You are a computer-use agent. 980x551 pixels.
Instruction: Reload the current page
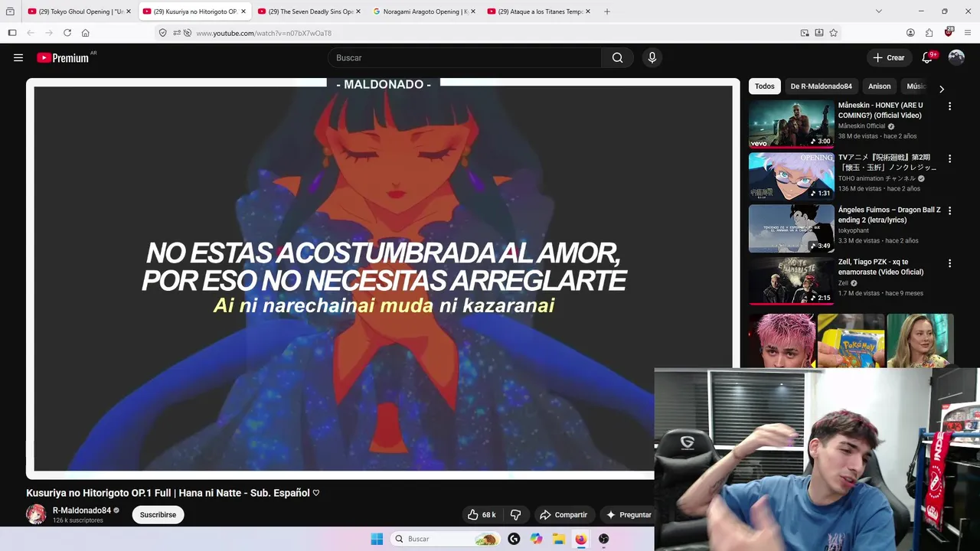coord(67,33)
